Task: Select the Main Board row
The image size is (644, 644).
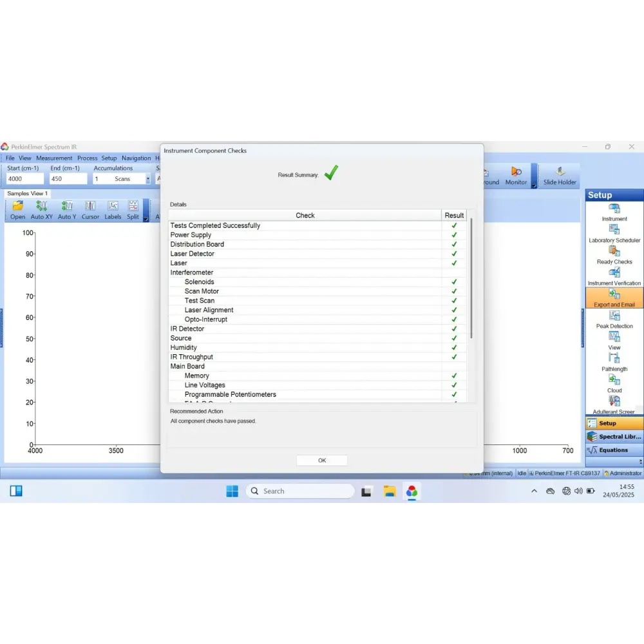Action: [317, 366]
